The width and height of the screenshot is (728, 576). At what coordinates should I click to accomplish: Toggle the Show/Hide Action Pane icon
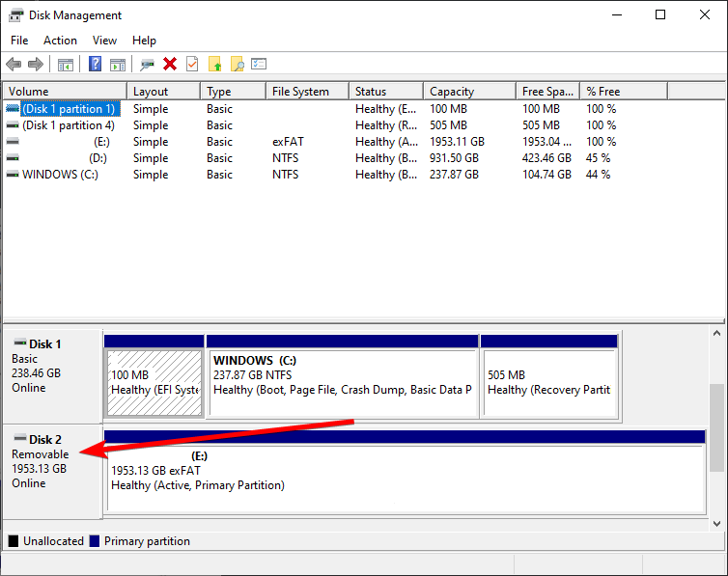click(118, 65)
